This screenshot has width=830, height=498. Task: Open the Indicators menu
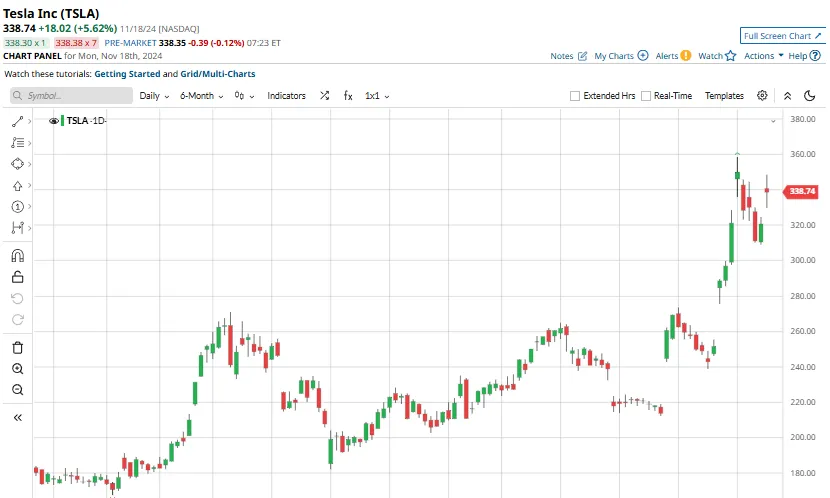[x=286, y=96]
